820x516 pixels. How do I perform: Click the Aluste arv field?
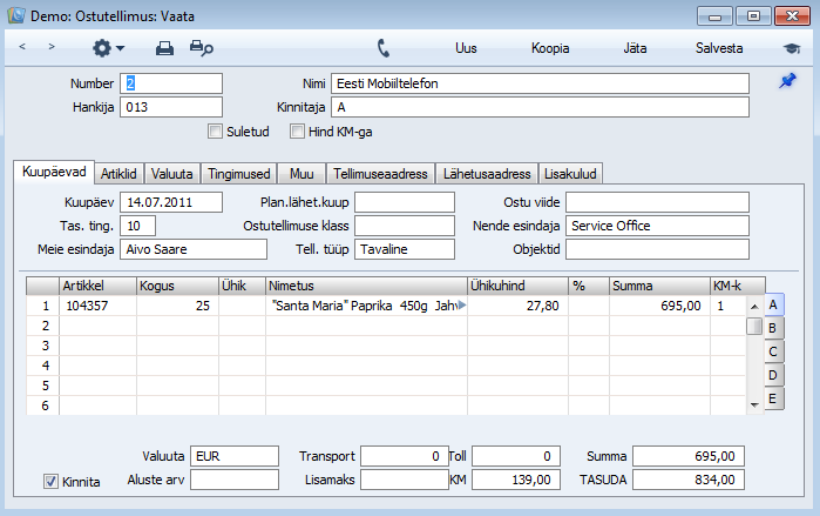point(234,479)
